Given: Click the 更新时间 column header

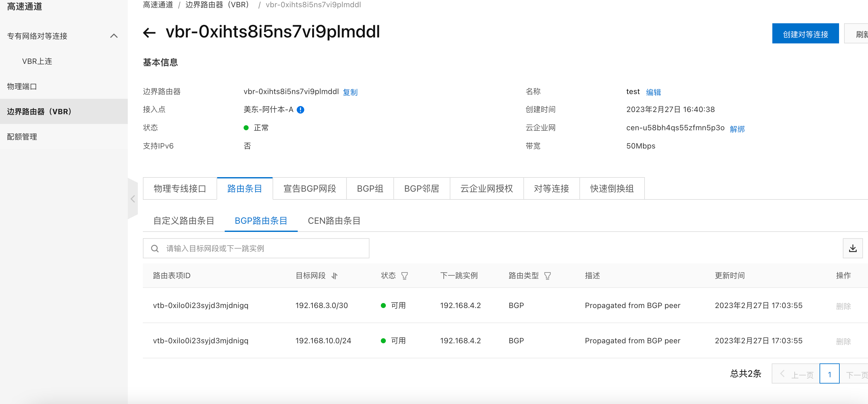Looking at the screenshot, I should click(x=730, y=276).
